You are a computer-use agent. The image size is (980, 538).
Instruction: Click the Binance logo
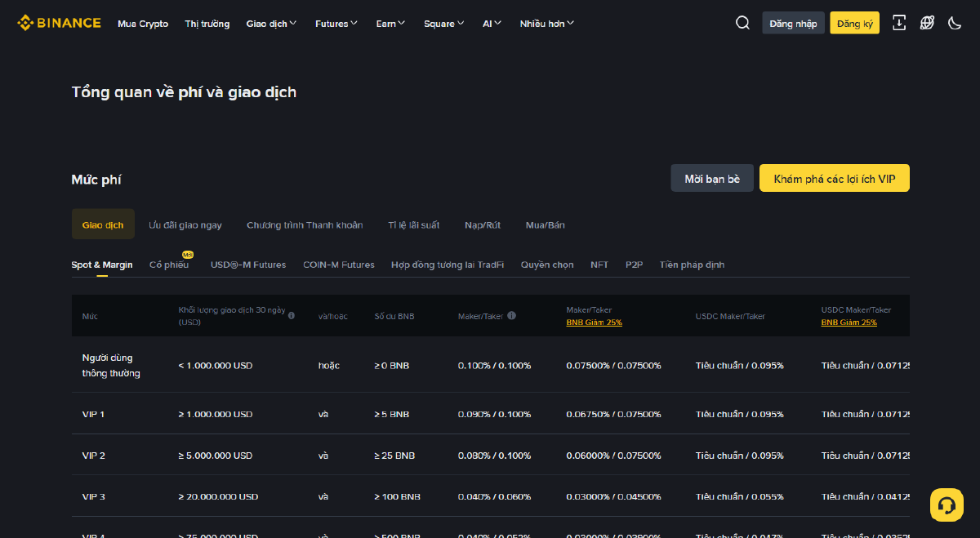click(x=59, y=23)
